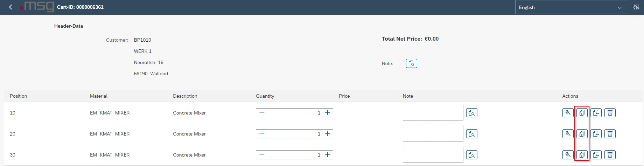Configure position 30 with wrench icon
Viewport: 644px width, 166px height.
(568, 155)
